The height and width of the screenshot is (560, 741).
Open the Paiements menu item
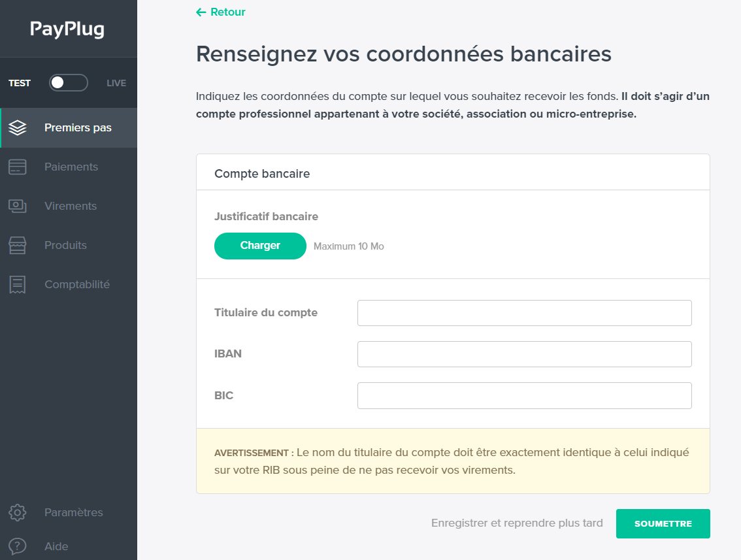[71, 167]
